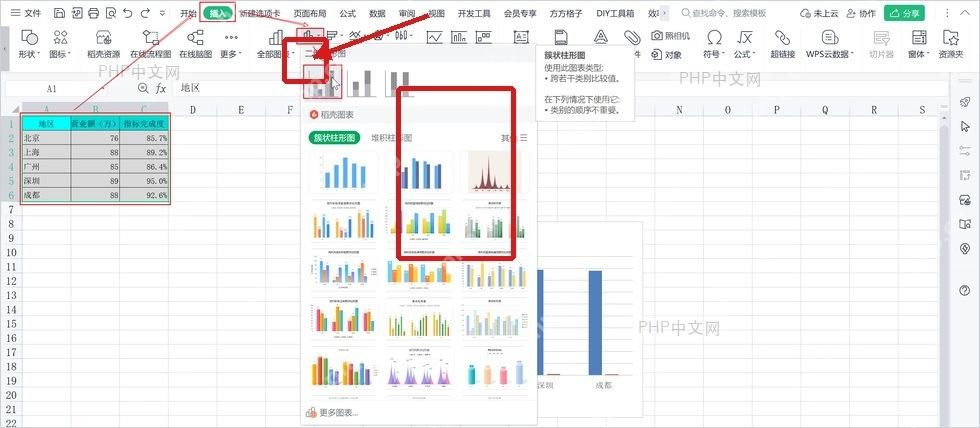Click the green 分享 share button

click(904, 13)
